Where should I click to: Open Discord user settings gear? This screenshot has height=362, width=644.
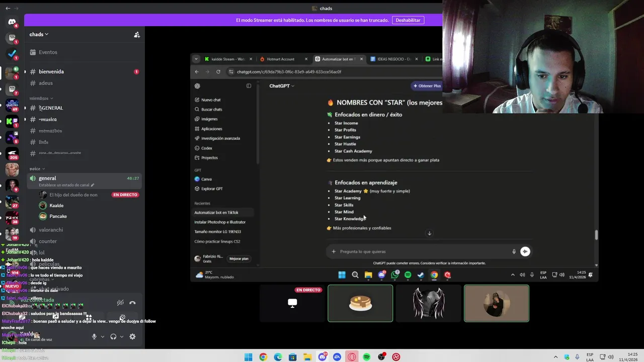(x=132, y=336)
